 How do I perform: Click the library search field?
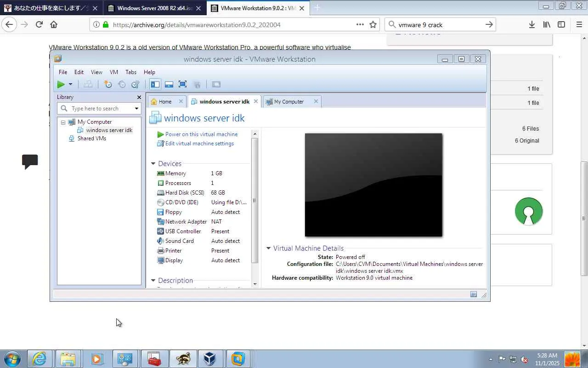(100, 109)
